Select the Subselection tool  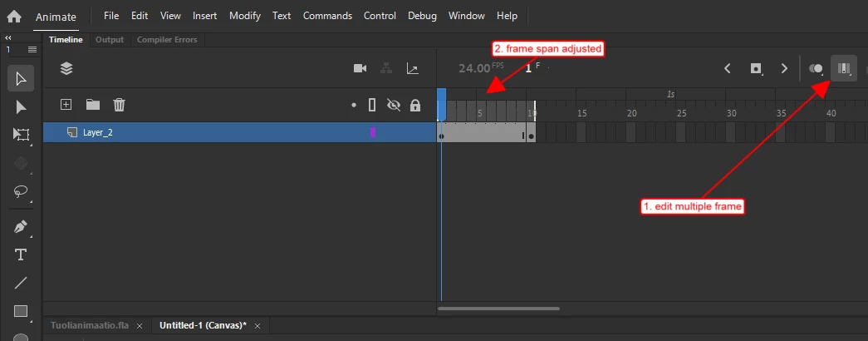(x=21, y=107)
